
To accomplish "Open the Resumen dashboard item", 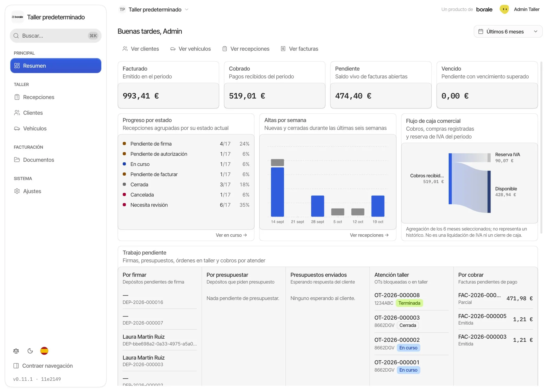I will 56,66.
